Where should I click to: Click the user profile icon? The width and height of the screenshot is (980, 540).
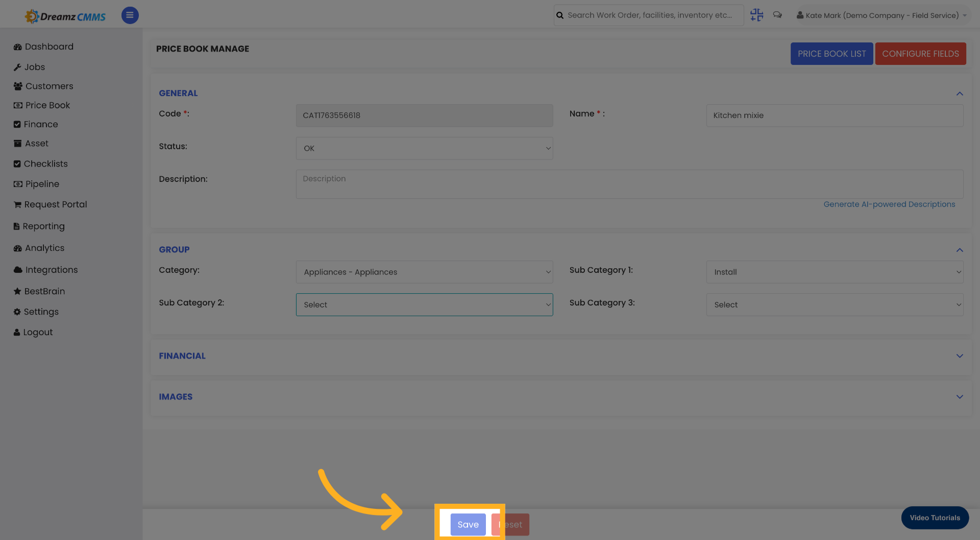pos(800,15)
